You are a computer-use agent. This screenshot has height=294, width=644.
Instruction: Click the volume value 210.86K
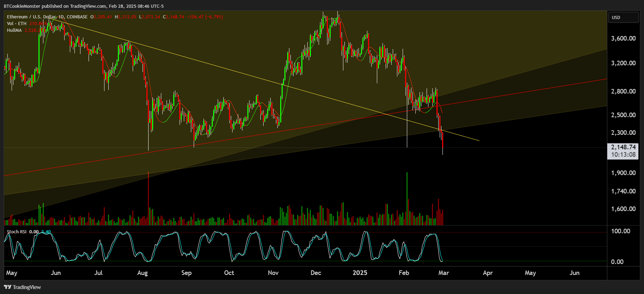pyautogui.click(x=38, y=24)
